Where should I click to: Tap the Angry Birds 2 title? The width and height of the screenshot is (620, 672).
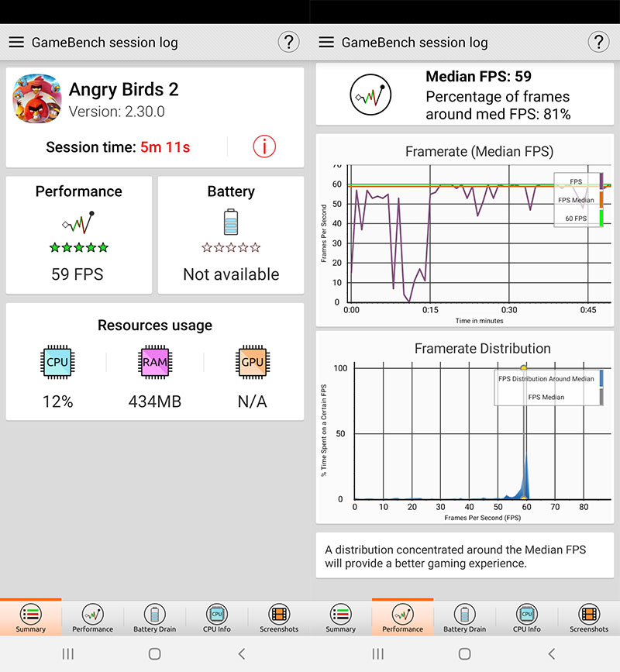123,90
